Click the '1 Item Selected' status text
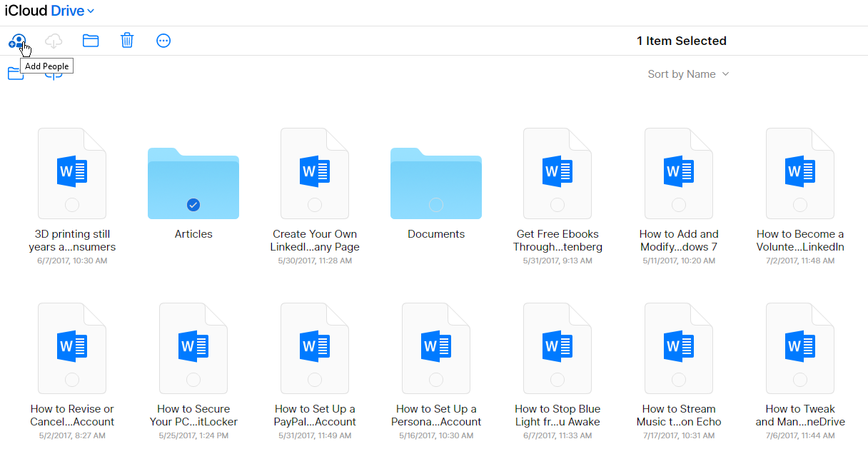 pos(682,41)
